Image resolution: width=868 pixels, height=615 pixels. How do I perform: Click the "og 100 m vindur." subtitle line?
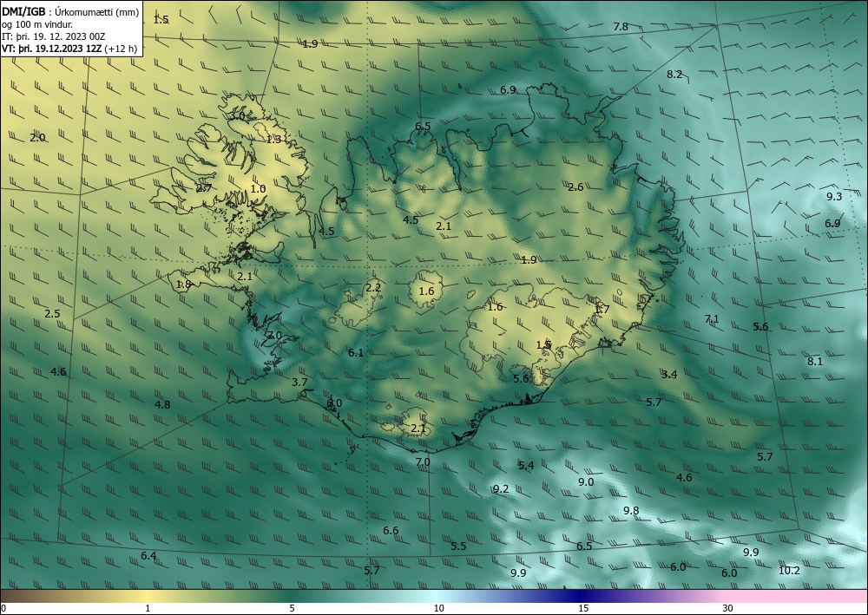[x=37, y=24]
